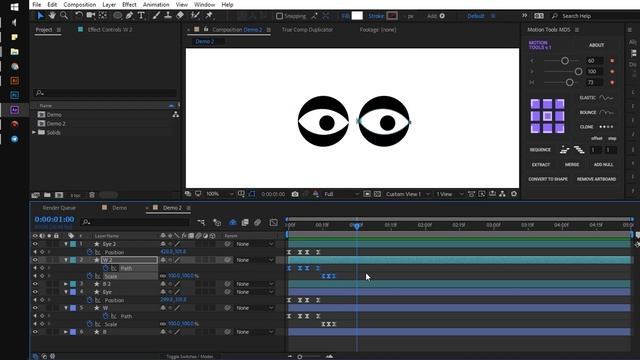
Task: Expand the Solids folder
Action: [x=34, y=132]
